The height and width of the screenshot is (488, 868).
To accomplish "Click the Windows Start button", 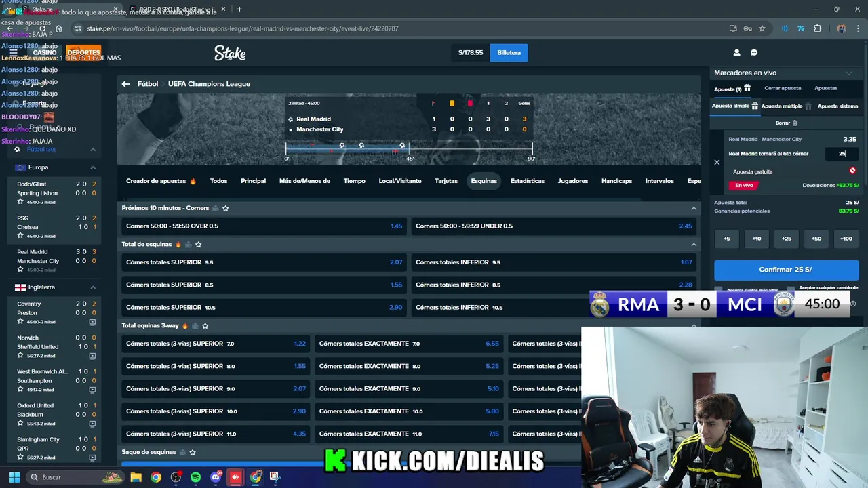I will coord(14,477).
